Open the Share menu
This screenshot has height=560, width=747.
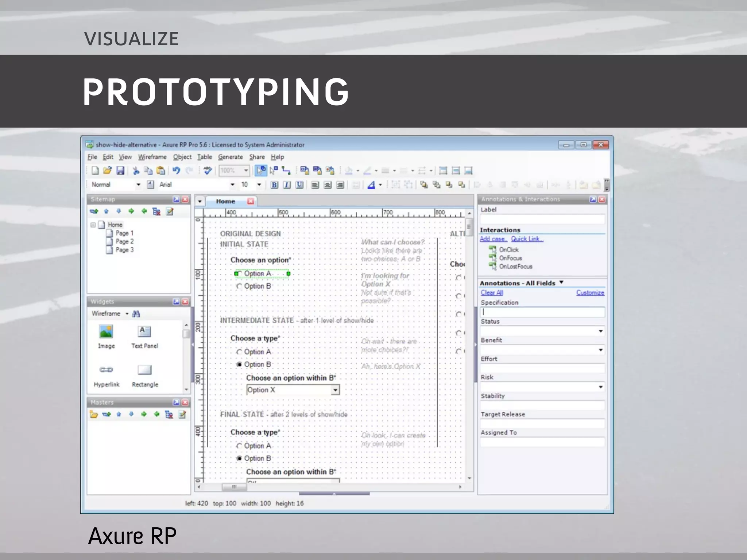[x=257, y=157]
